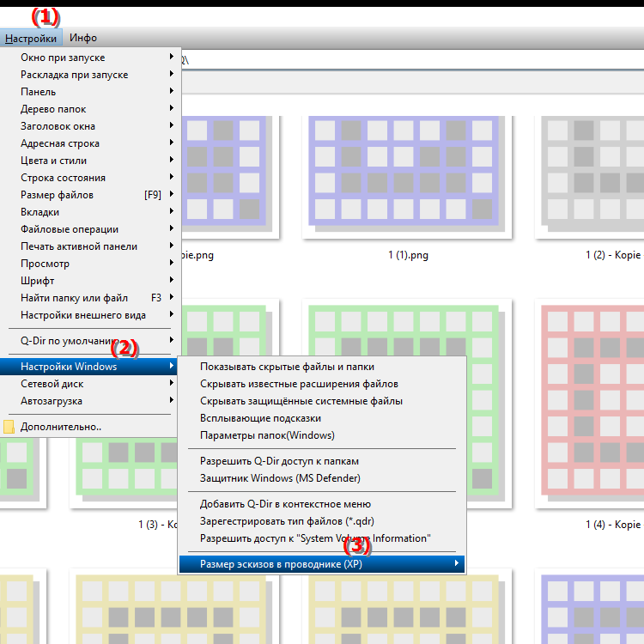
Task: Select the 1 (2) - Kopie thumbnail
Action: (589, 175)
